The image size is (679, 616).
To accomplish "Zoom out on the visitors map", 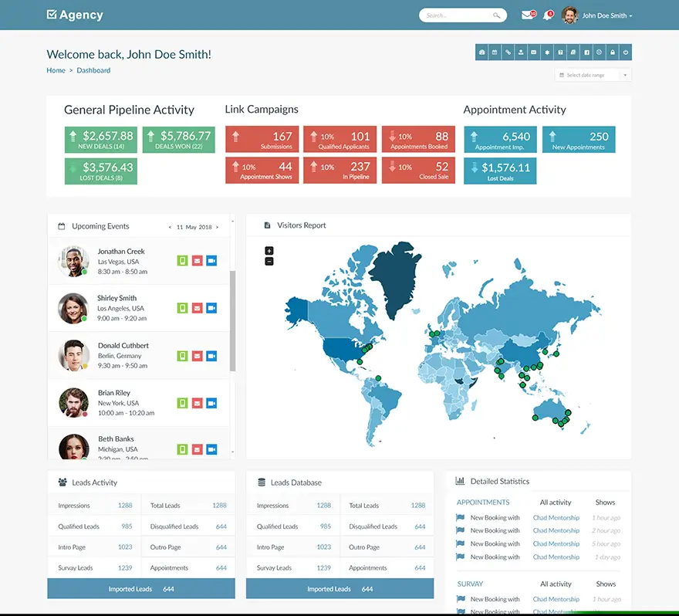I will click(x=269, y=261).
